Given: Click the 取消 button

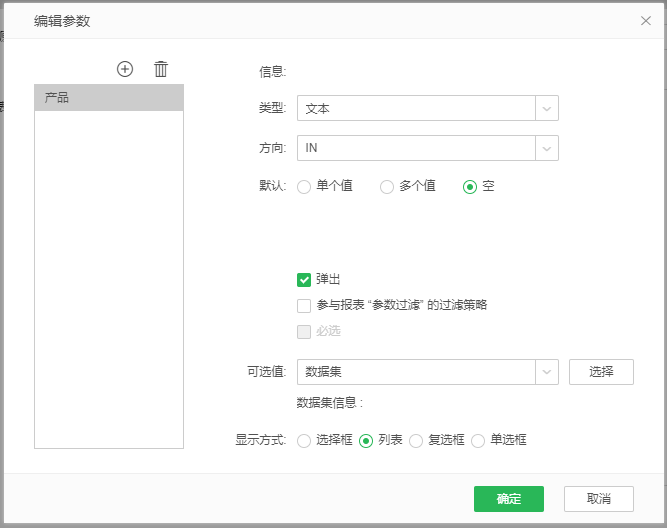Looking at the screenshot, I should tap(599, 499).
